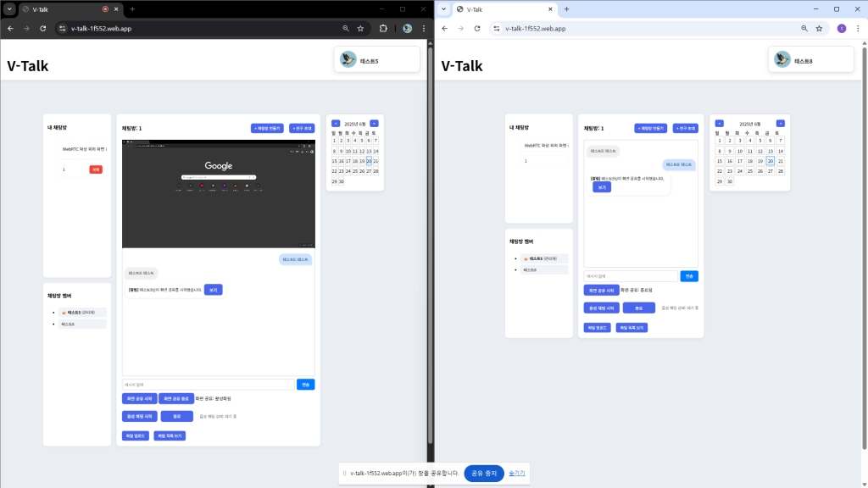Open Chrome menu in the right window
The width and height of the screenshot is (868, 488).
858,28
